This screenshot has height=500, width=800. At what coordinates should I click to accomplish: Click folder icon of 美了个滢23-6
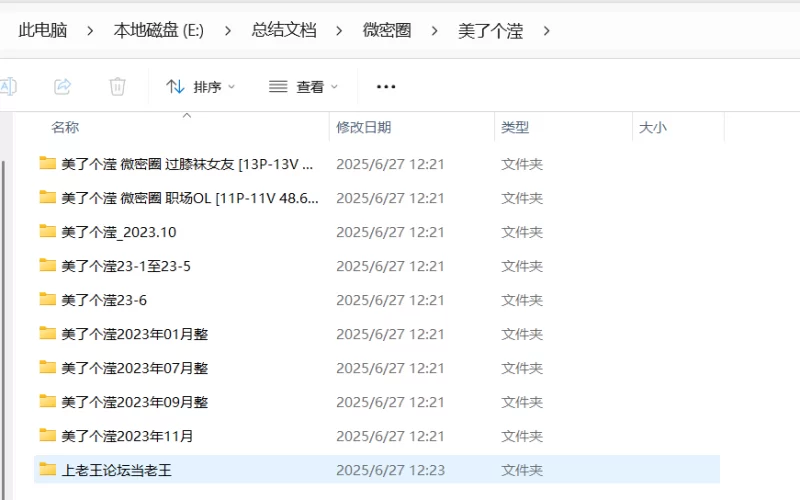click(47, 299)
